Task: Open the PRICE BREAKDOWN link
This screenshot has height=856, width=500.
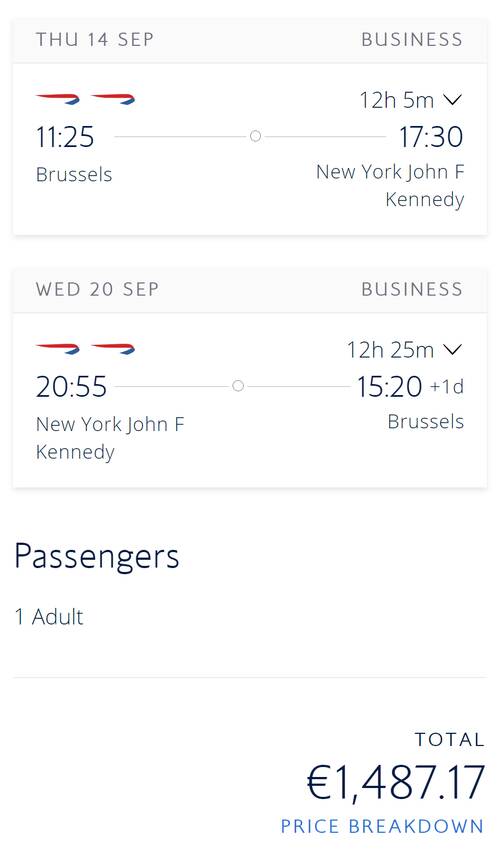Action: coord(382,826)
